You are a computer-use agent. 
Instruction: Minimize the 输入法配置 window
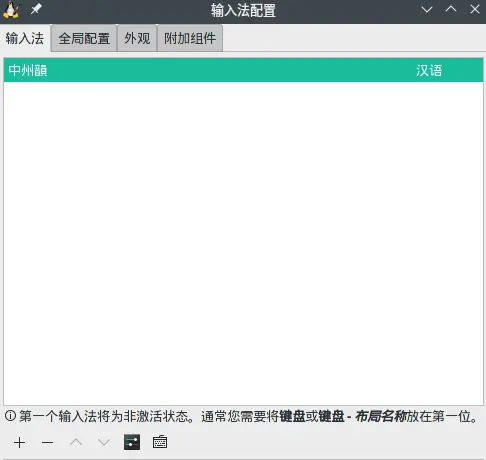pos(427,9)
